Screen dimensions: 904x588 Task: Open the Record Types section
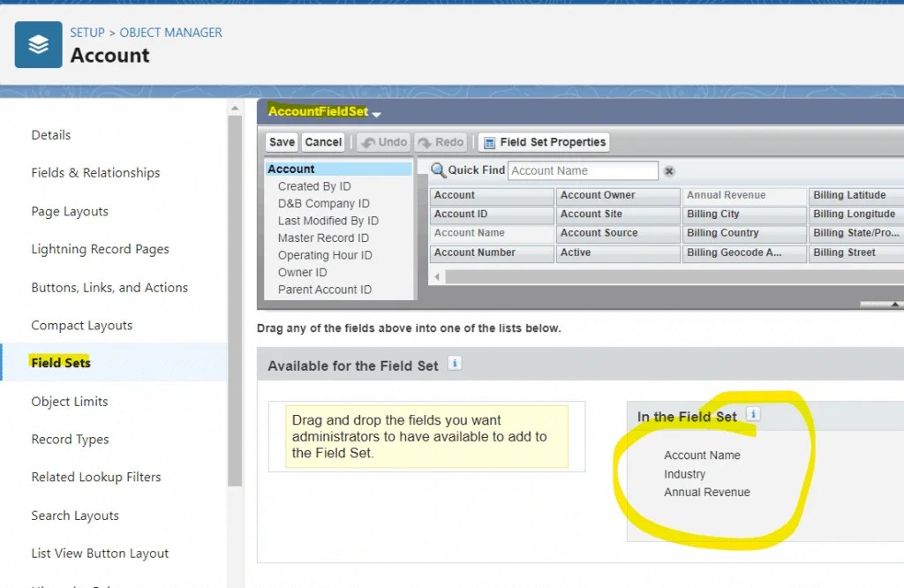point(70,439)
